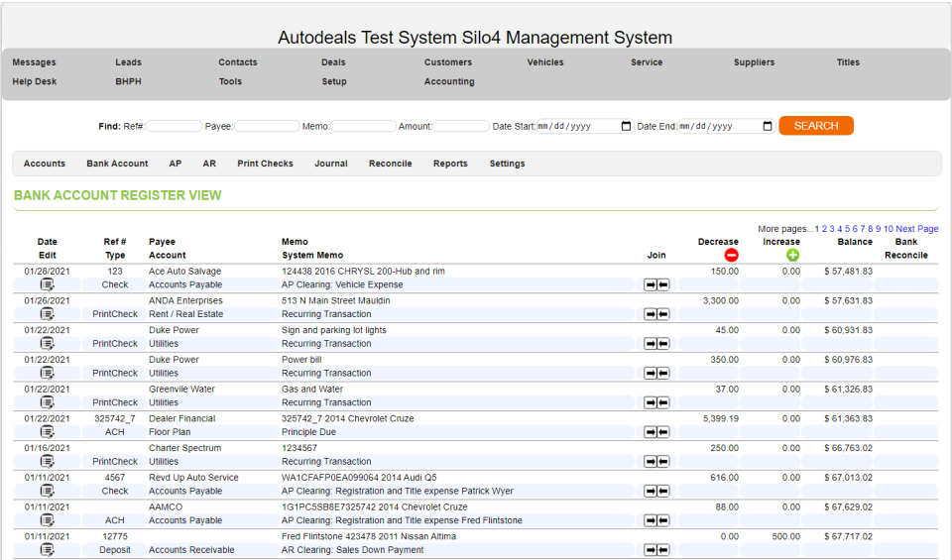Go to the Titles menu
952x560 pixels.
pos(848,62)
